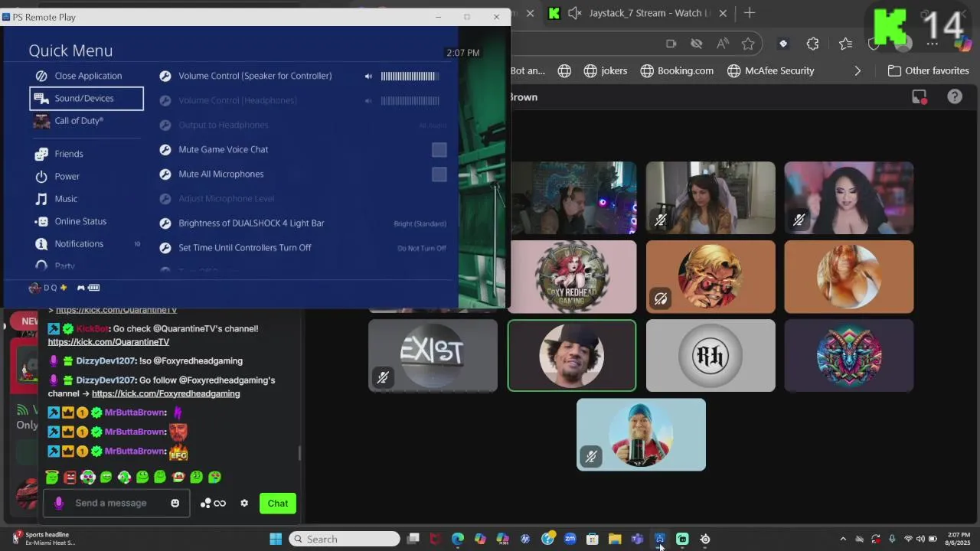The image size is (980, 551).
Task: Open the HP app from the taskbar
Action: point(525,539)
